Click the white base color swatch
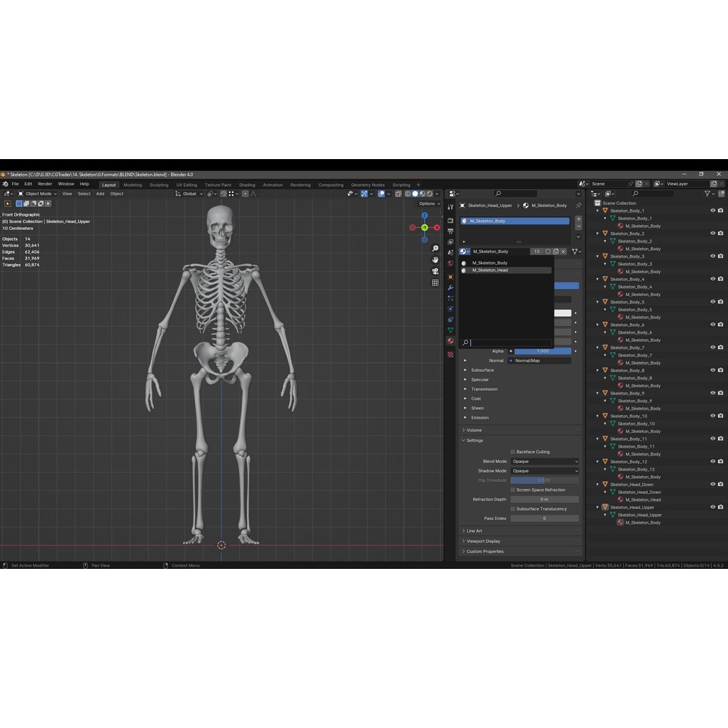The width and height of the screenshot is (728, 728). pos(563,313)
